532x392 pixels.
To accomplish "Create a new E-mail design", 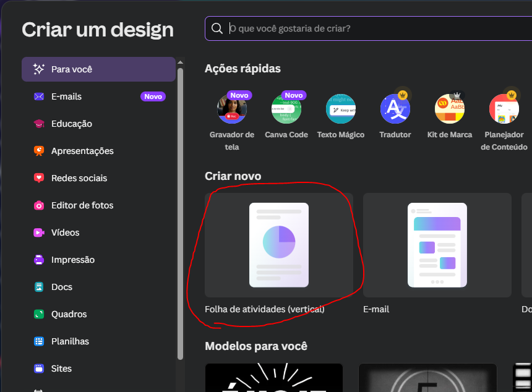I will pyautogui.click(x=437, y=245).
